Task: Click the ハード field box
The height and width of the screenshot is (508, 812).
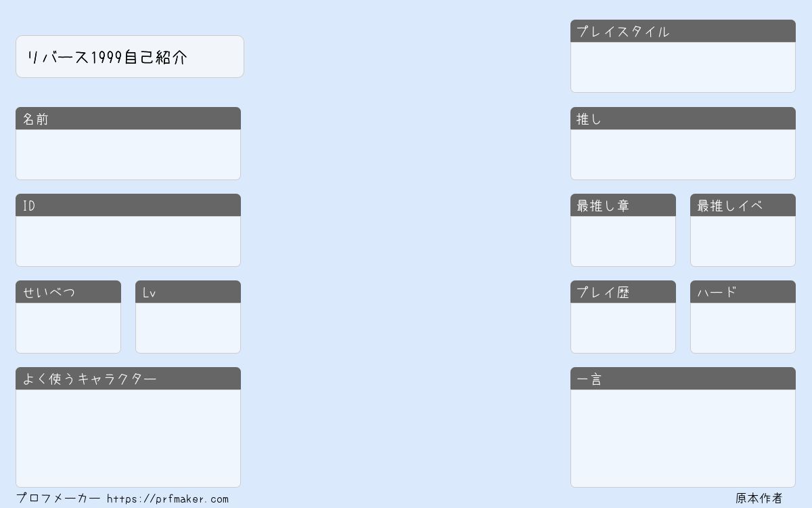Action: [x=743, y=328]
